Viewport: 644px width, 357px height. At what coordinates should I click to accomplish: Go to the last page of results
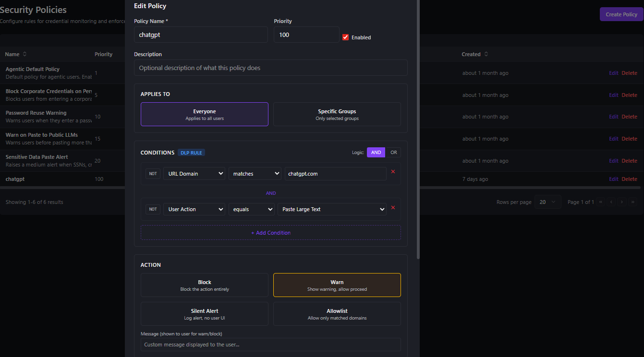pos(633,202)
